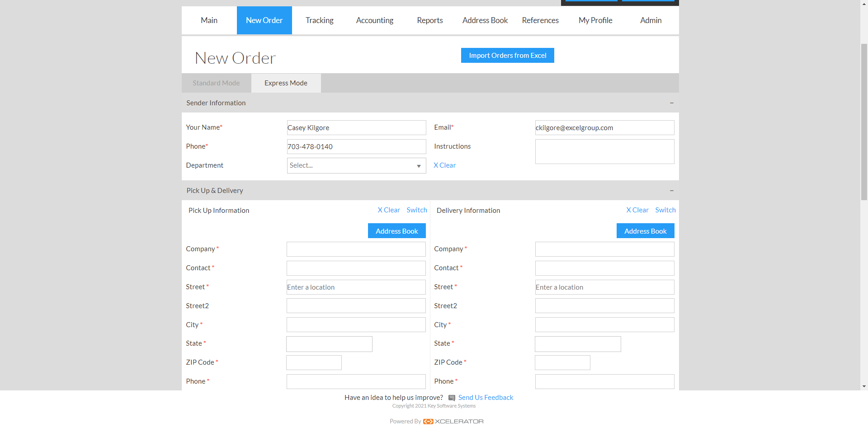Screen dimensions: 868x427
Task: Open Address Book for Delivery Information
Action: 646,231
